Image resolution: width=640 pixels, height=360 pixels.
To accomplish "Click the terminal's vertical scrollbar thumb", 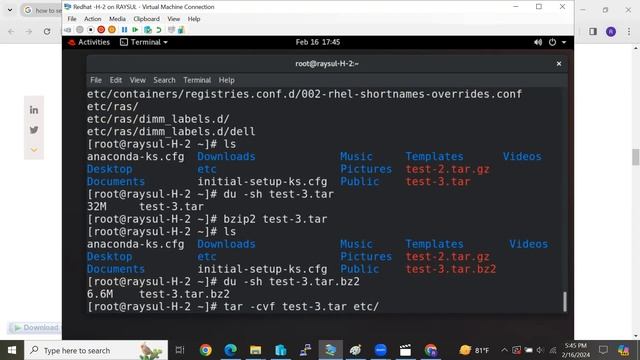I will point(565,302).
